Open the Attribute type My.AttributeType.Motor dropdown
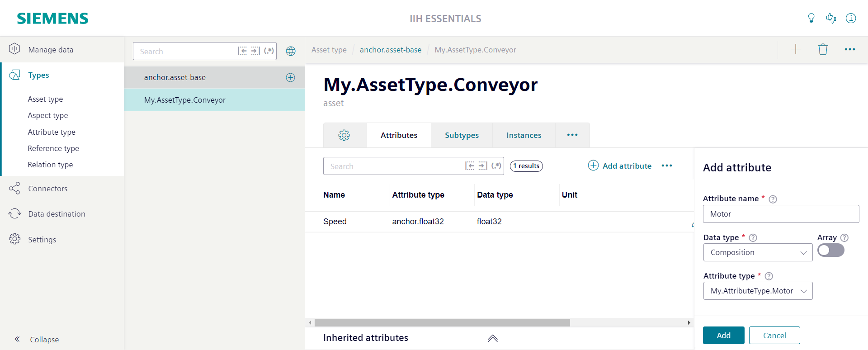This screenshot has width=868, height=350. pos(758,291)
